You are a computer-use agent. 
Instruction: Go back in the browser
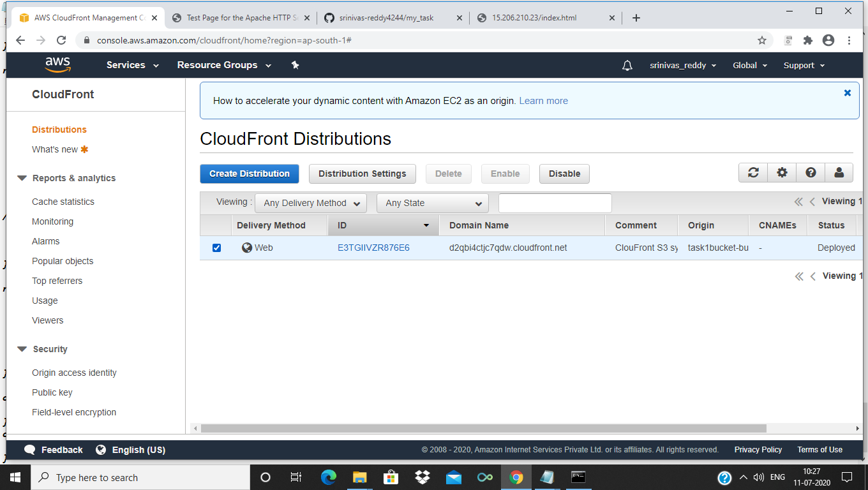20,40
